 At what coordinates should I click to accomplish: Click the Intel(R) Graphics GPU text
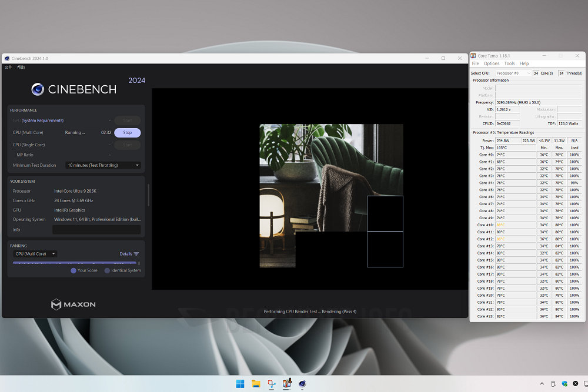coord(70,210)
